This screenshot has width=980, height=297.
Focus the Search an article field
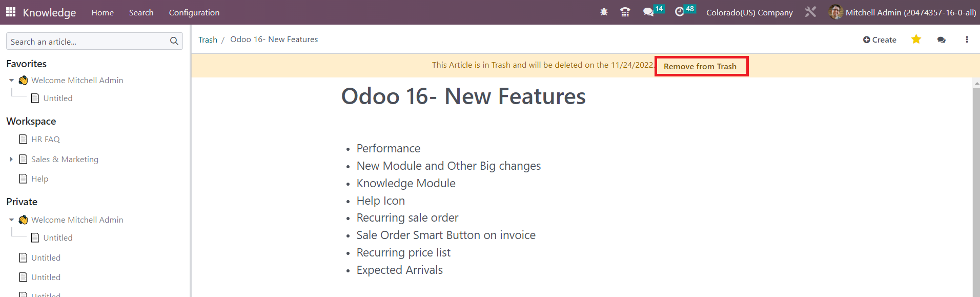[x=89, y=42]
